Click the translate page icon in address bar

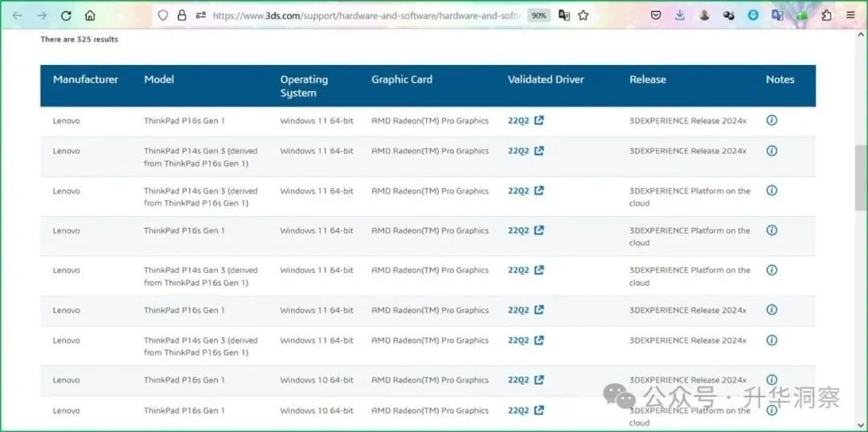pos(564,15)
